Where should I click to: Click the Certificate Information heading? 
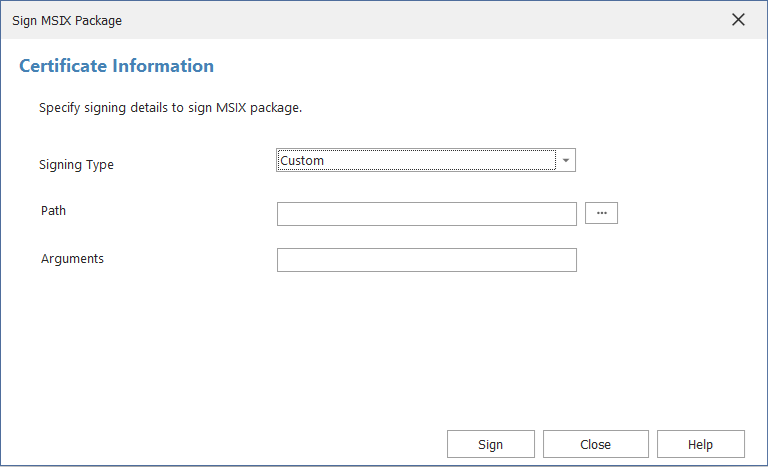[x=116, y=67]
